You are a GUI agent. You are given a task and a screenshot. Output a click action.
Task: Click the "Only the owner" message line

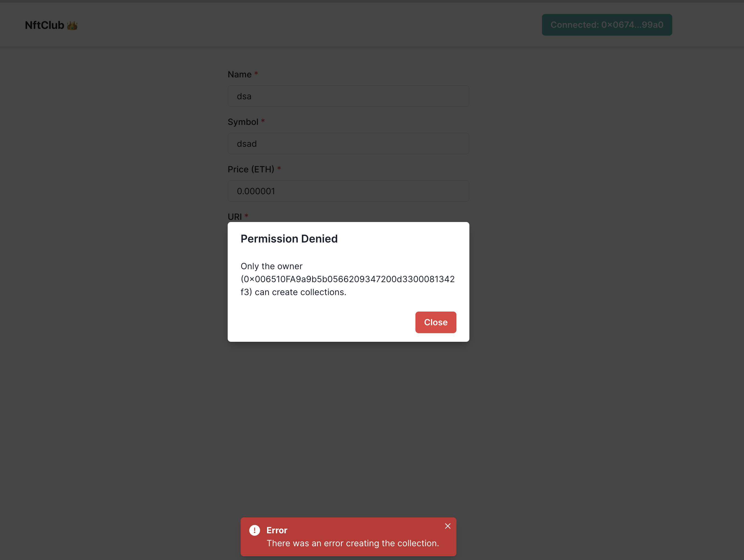271,266
